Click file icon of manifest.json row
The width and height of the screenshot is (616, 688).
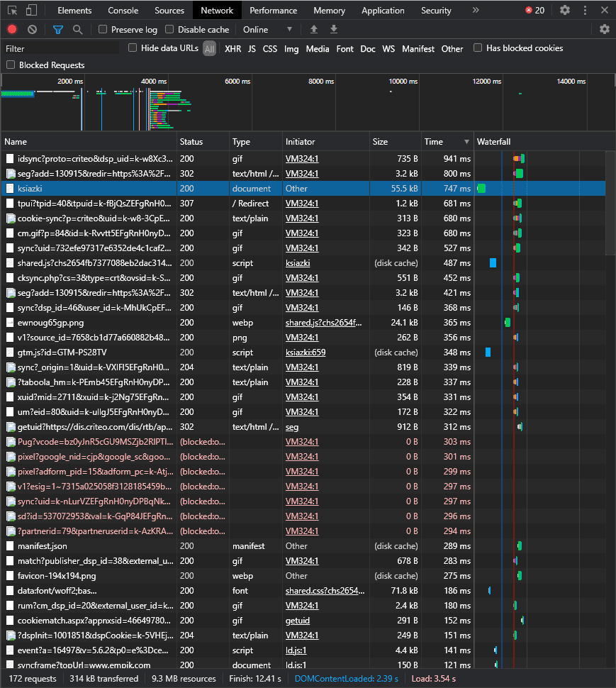pyautogui.click(x=10, y=546)
